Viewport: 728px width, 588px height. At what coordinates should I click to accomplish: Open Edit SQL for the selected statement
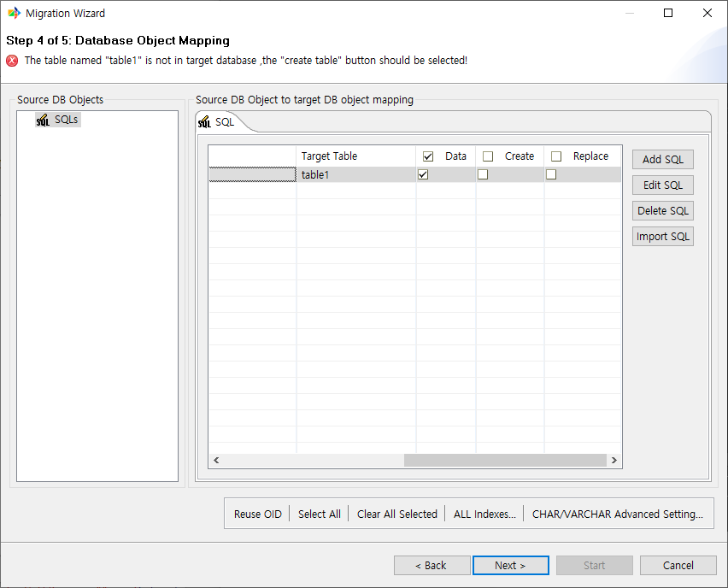pos(662,185)
